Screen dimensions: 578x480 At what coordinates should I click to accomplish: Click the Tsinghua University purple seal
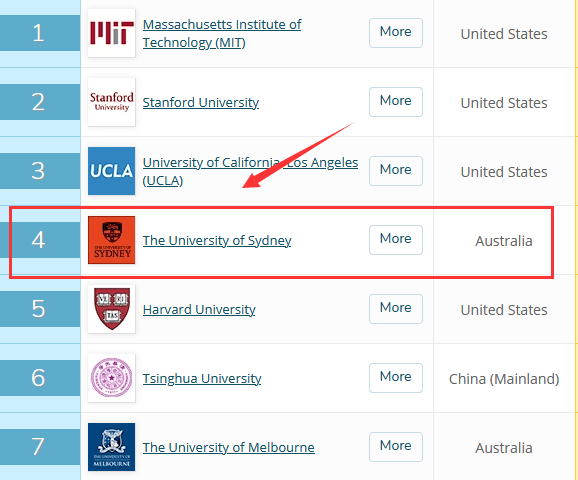click(x=111, y=378)
